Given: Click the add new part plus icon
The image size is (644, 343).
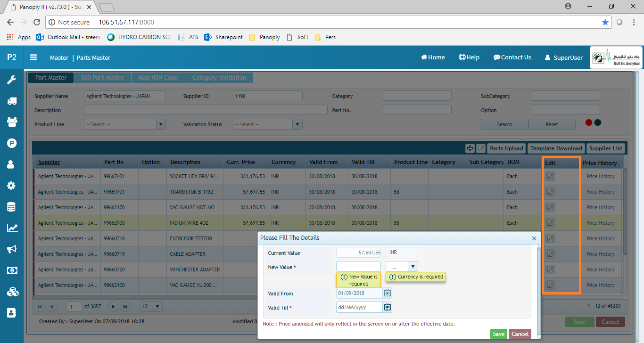Looking at the screenshot, I should (470, 148).
